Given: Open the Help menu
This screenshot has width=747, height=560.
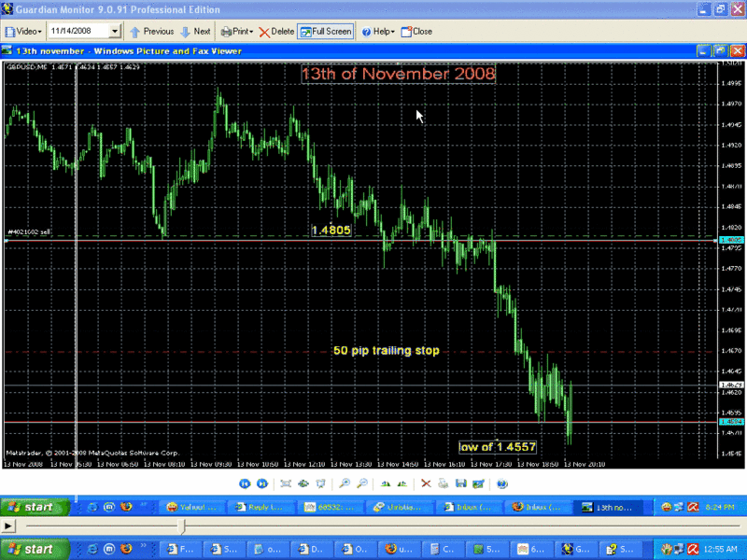Looking at the screenshot, I should point(377,31).
